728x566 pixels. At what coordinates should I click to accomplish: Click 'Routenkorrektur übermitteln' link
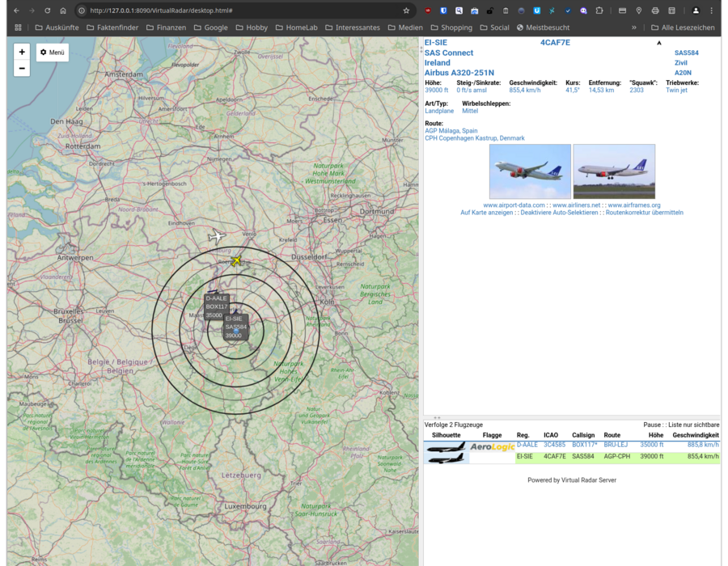pos(644,213)
